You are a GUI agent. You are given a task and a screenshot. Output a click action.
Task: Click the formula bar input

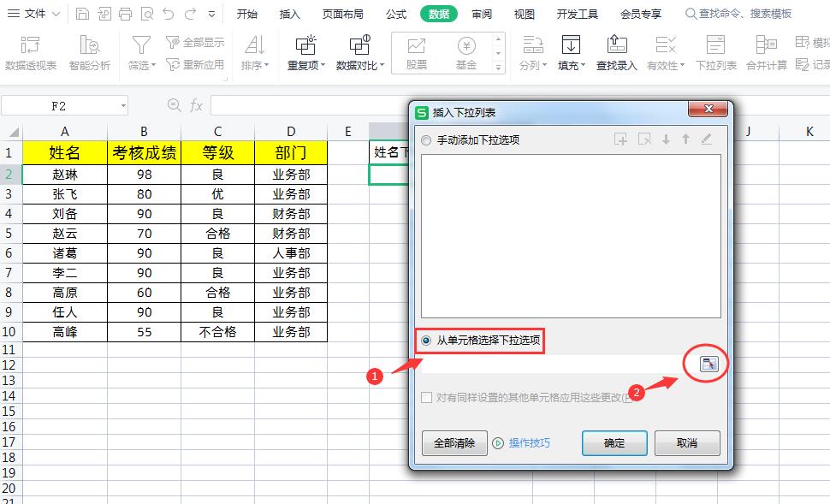310,105
